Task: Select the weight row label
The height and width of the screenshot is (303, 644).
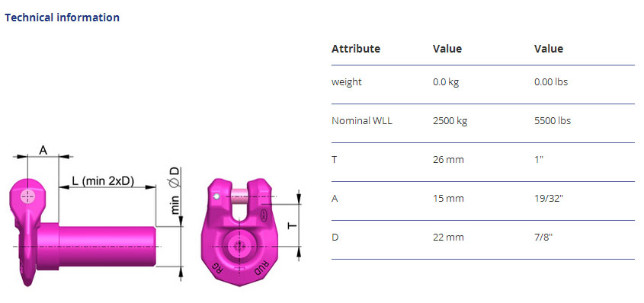Action: [347, 82]
